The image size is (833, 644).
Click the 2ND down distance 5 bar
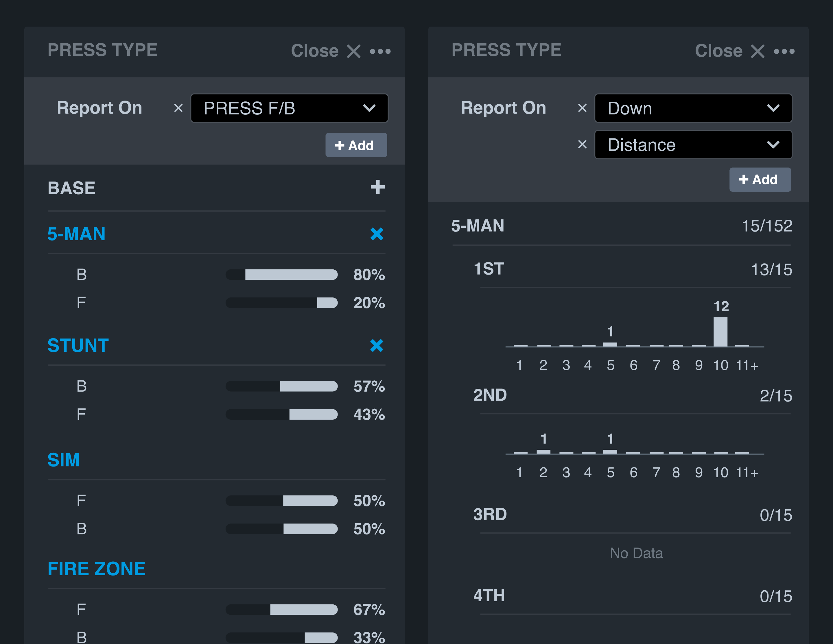pos(610,451)
